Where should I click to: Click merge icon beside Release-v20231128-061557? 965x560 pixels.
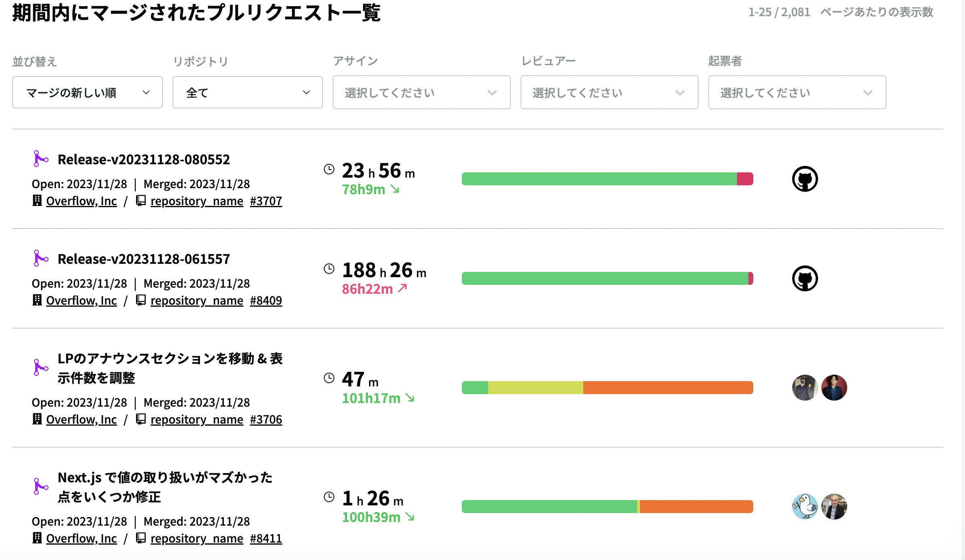tap(40, 258)
